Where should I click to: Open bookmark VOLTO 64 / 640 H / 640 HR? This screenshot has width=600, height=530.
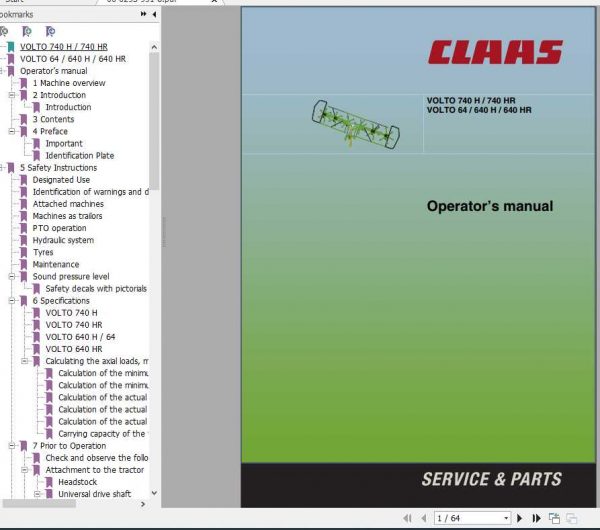[73, 59]
